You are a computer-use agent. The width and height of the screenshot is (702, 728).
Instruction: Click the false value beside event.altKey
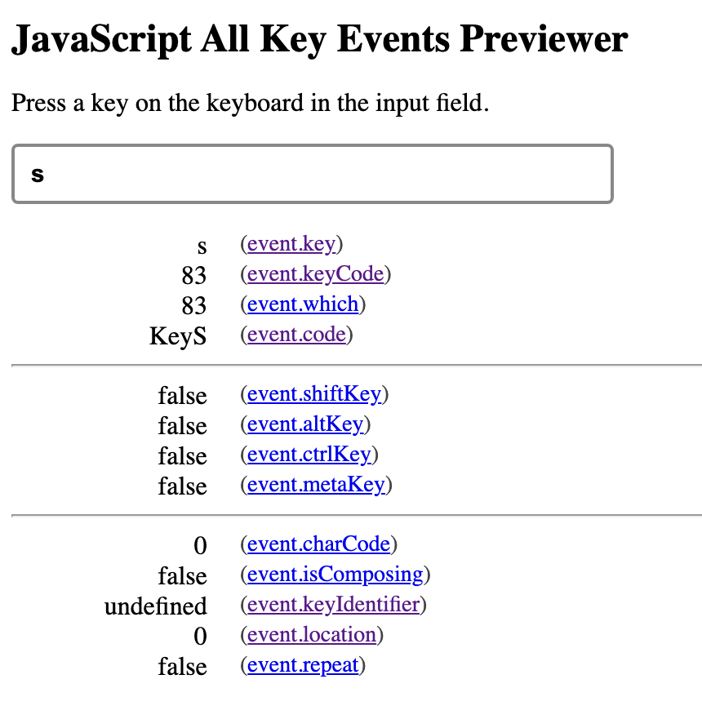(x=182, y=426)
